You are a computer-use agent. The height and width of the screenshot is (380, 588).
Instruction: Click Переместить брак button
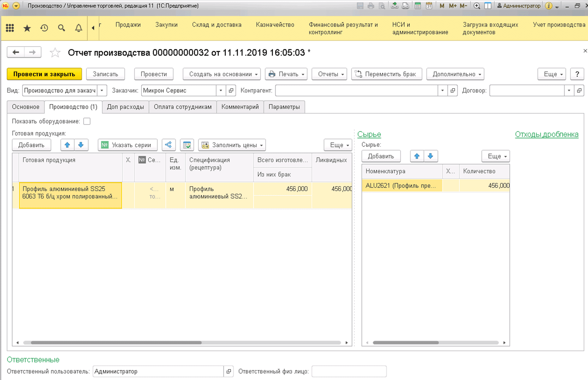pyautogui.click(x=387, y=74)
